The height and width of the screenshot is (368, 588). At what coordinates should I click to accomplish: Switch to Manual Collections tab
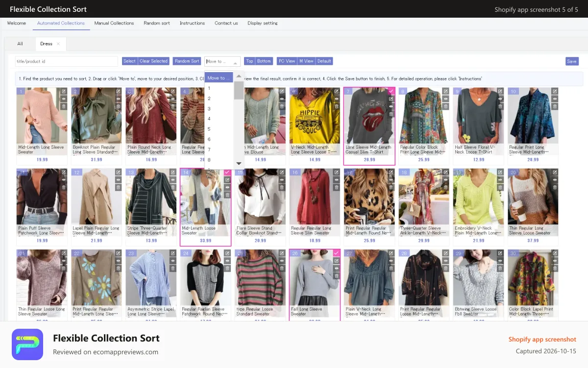coord(114,23)
